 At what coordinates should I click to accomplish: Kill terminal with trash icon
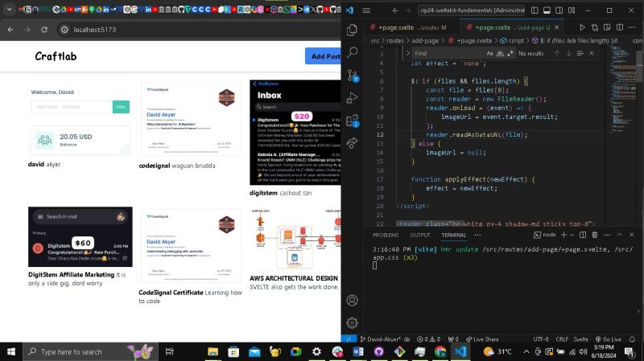tap(595, 235)
